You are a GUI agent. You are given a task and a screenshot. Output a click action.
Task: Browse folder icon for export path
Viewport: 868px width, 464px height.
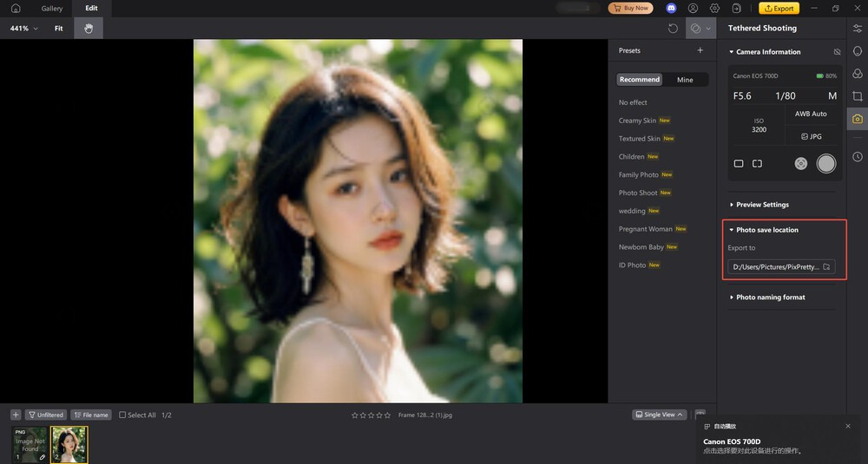826,267
